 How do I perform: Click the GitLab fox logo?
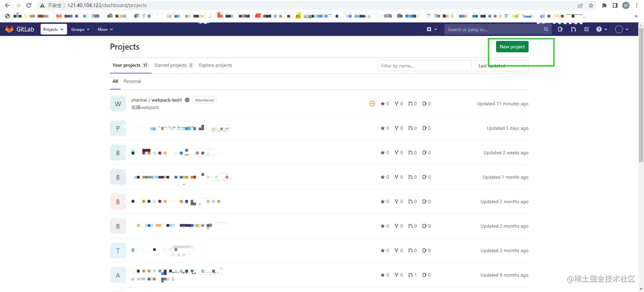(x=9, y=29)
